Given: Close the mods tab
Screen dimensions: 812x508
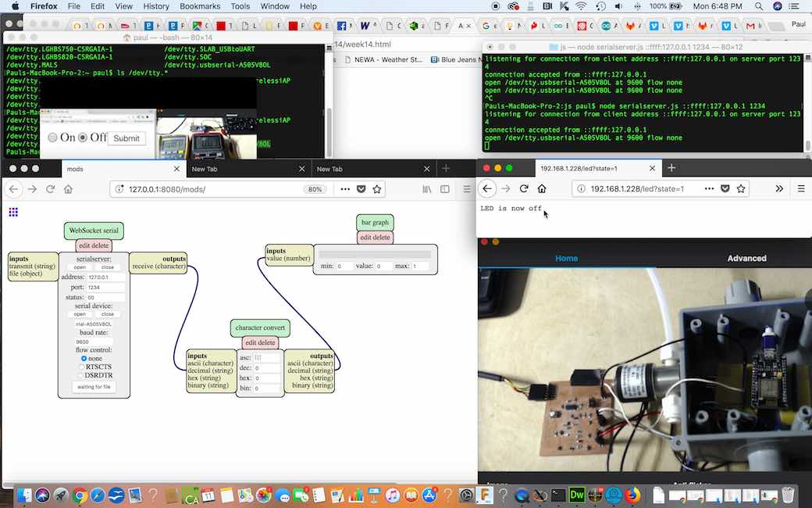Looking at the screenshot, I should tap(176, 169).
